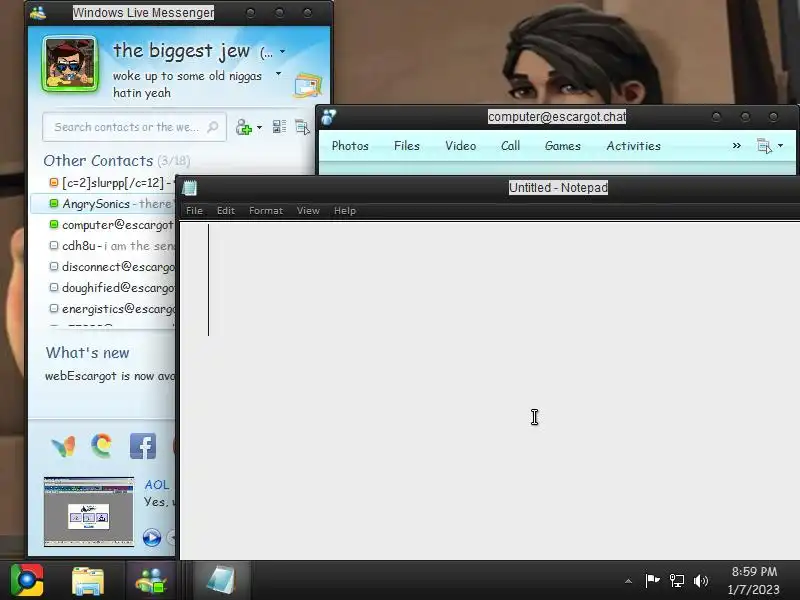The width and height of the screenshot is (800, 600).
Task: Select the AngrySonics contact
Action: click(103, 204)
